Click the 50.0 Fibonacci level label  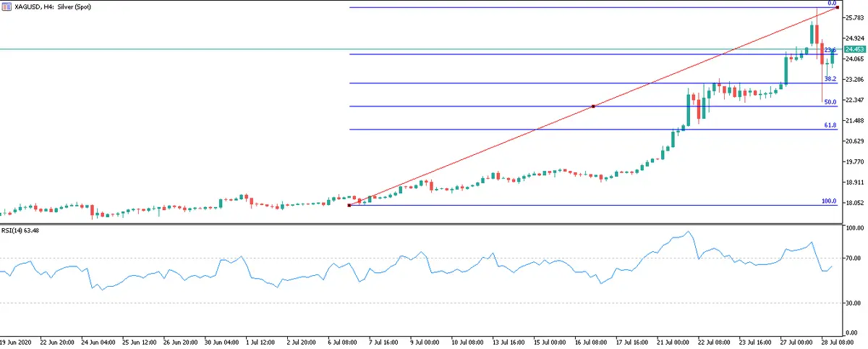click(830, 102)
